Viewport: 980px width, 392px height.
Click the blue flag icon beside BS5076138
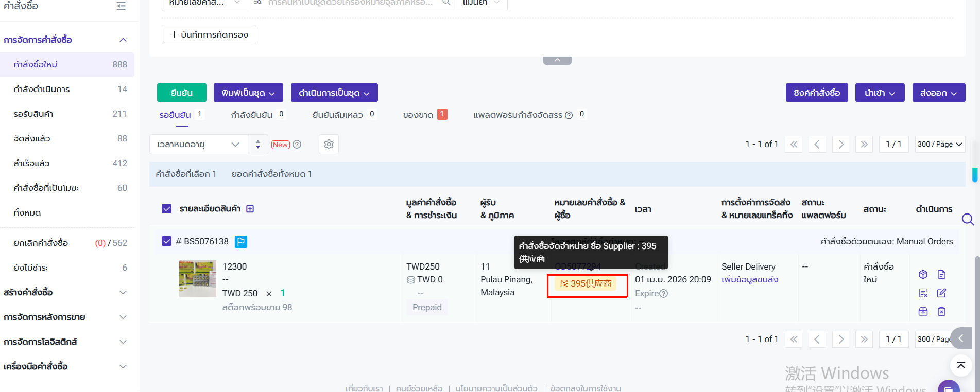[x=240, y=241]
